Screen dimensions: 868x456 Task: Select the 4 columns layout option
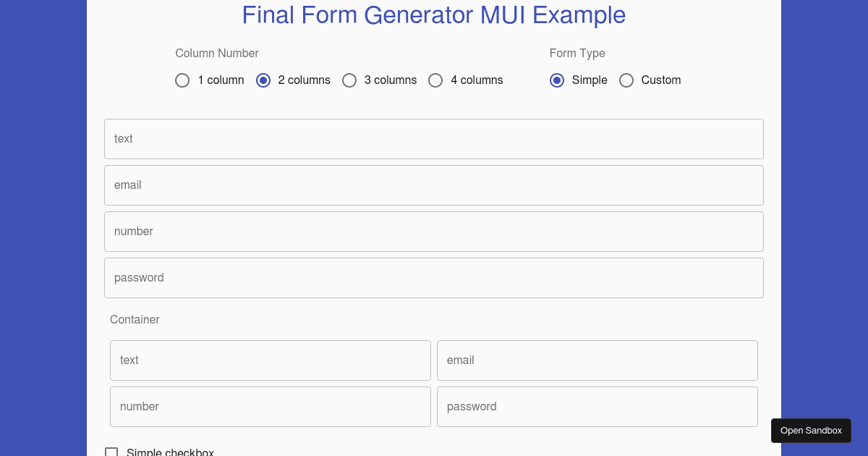tap(435, 80)
